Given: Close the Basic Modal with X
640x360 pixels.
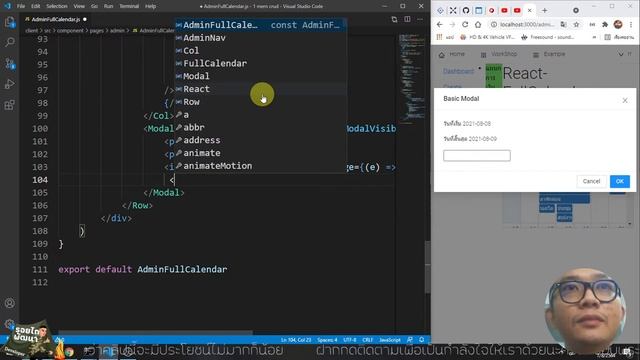Looking at the screenshot, I should pyautogui.click(x=625, y=100).
